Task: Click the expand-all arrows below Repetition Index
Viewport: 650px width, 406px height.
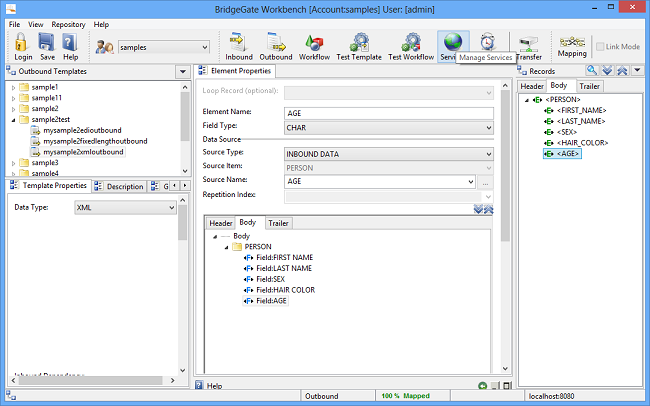Action: tap(478, 209)
